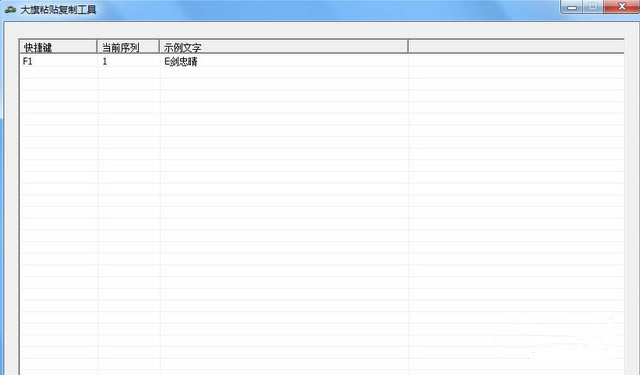
Task: Click the empty cell below sequence value 1
Action: tap(128, 73)
